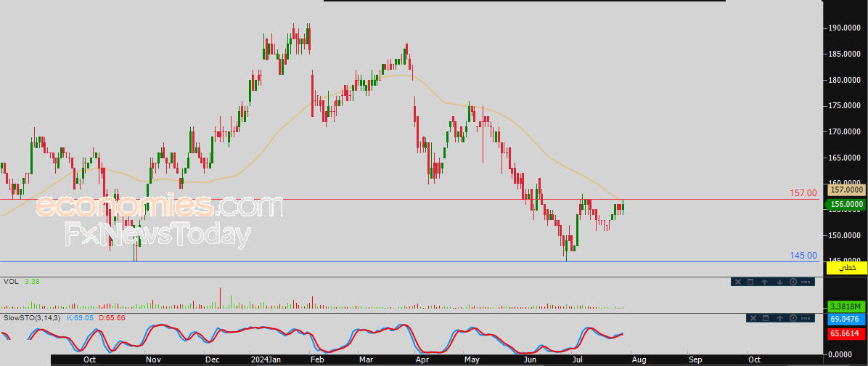868x366 pixels.
Task: Click the 185.0000 price axis label
Action: point(845,54)
